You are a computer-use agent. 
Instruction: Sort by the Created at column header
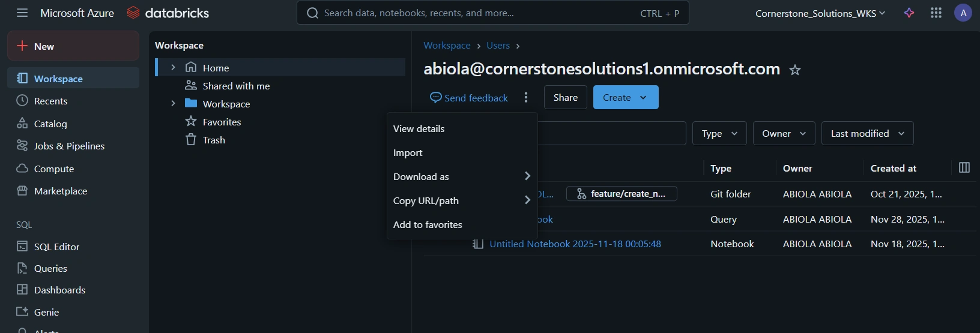click(x=894, y=169)
